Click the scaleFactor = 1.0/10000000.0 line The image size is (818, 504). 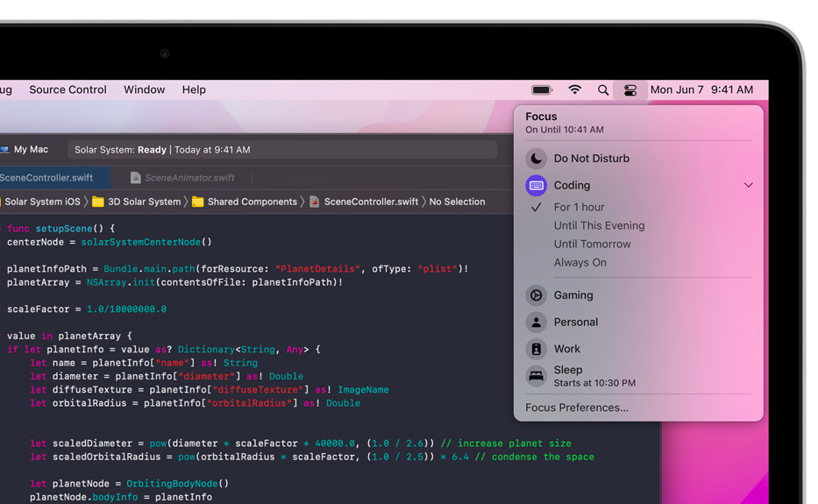87,309
